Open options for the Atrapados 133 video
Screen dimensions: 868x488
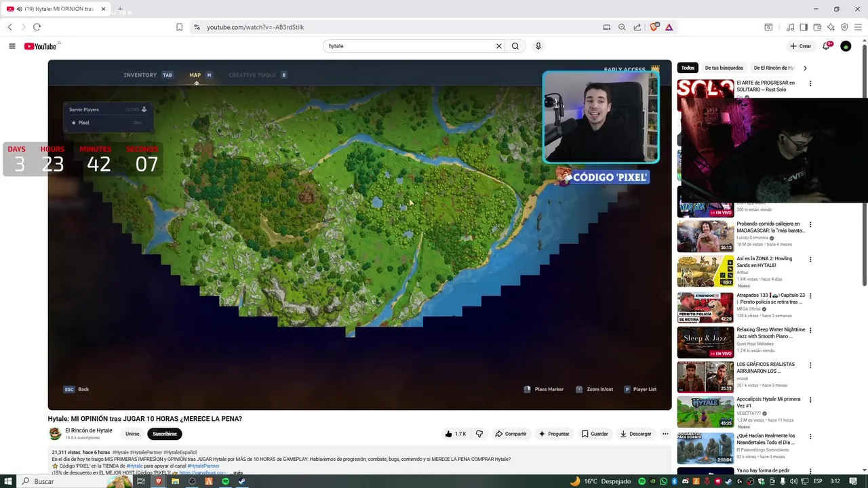click(x=810, y=296)
